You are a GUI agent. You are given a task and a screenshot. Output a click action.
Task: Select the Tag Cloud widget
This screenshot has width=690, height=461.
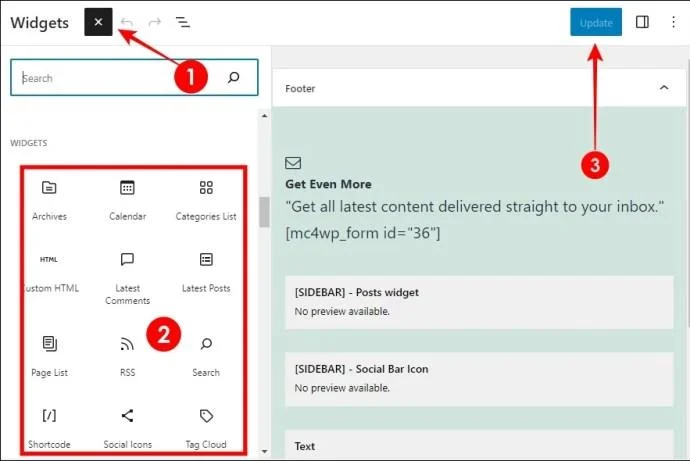[206, 429]
